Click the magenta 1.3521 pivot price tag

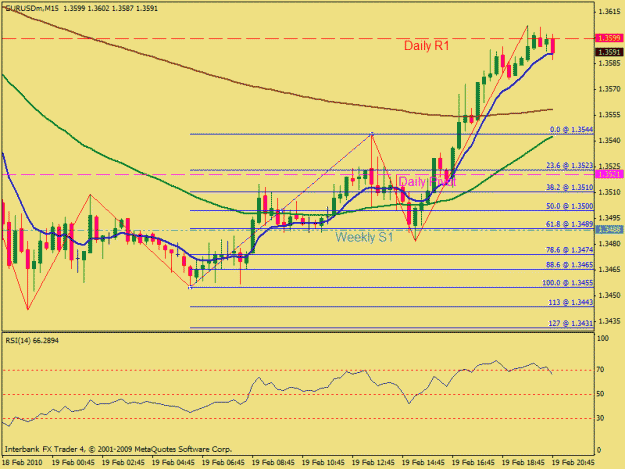(x=608, y=174)
